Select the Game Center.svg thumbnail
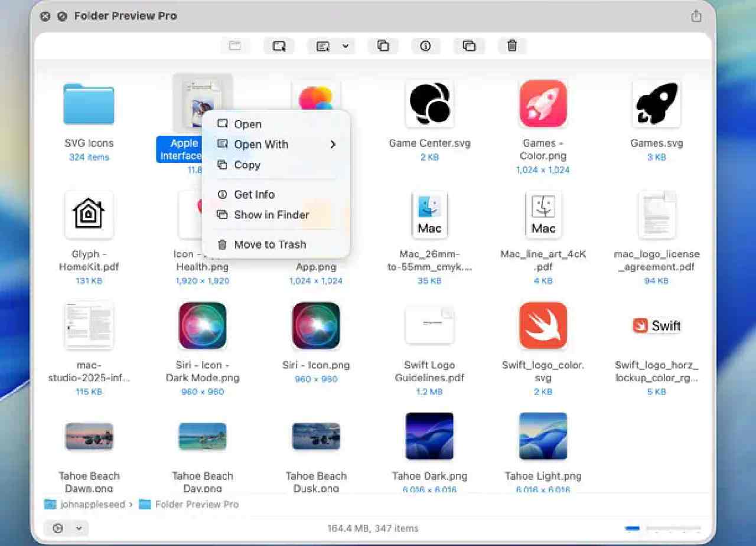This screenshot has width=756, height=546. click(430, 103)
